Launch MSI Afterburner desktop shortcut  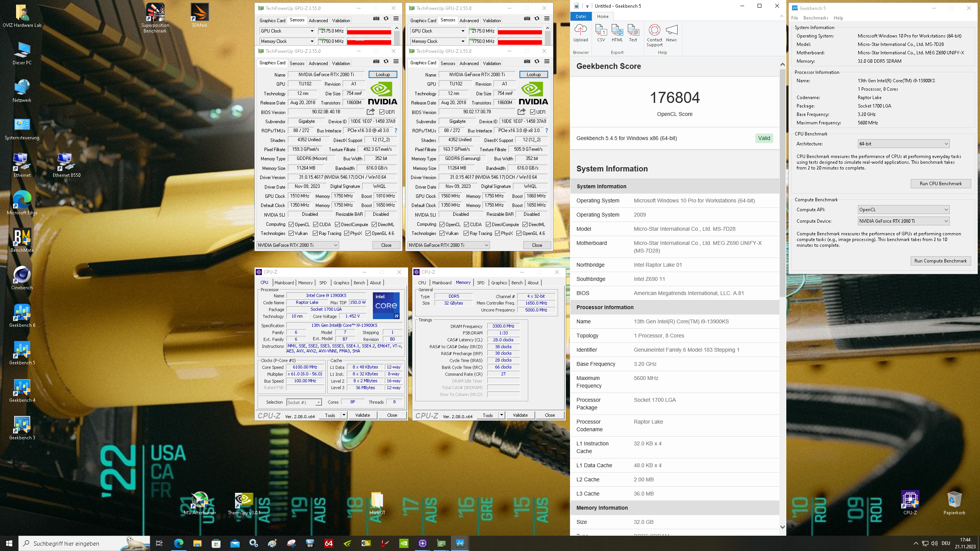[x=199, y=503]
